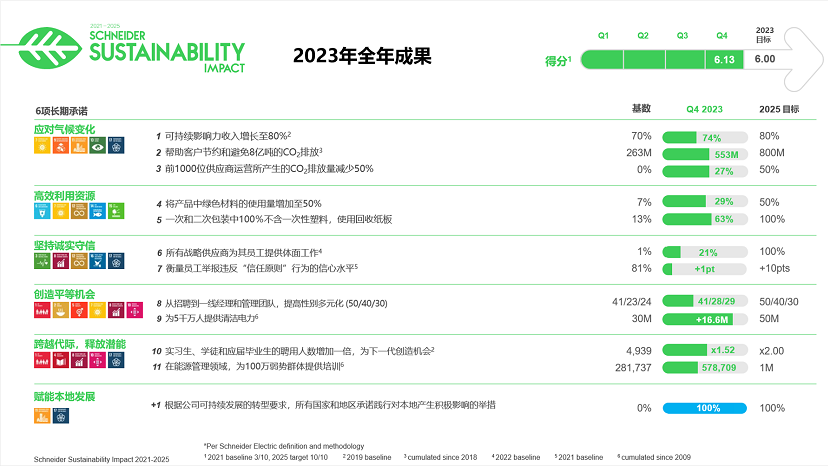Click the SDG 6 clean water icon

(x=42, y=211)
